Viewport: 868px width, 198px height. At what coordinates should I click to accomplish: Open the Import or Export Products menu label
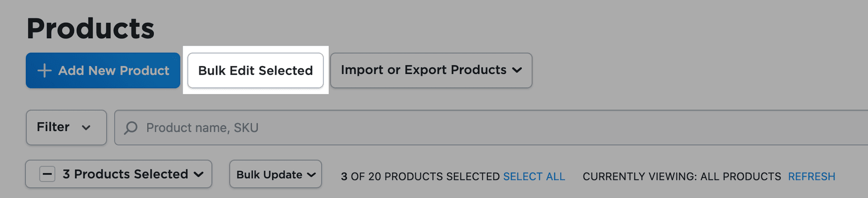423,70
